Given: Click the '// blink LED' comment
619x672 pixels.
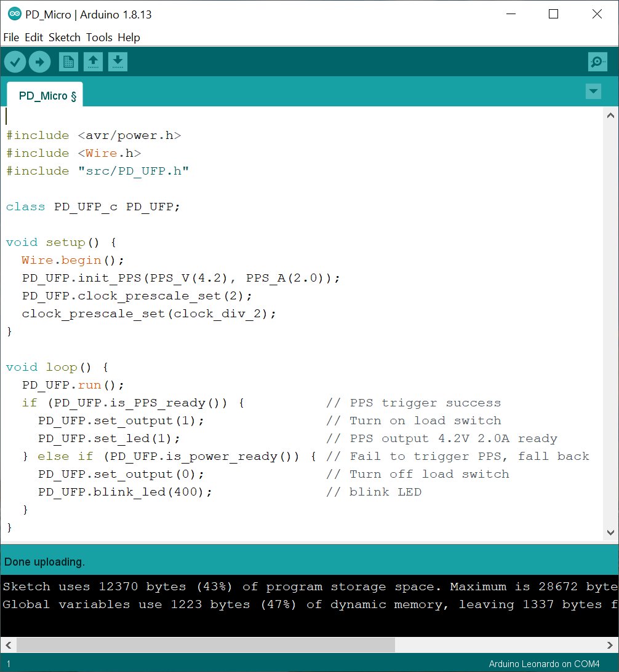Looking at the screenshot, I should 373,492.
